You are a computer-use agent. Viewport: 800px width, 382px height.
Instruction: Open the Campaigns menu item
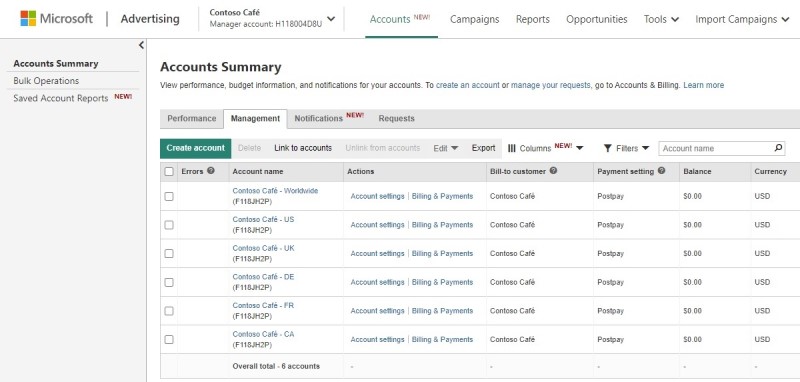(x=474, y=19)
